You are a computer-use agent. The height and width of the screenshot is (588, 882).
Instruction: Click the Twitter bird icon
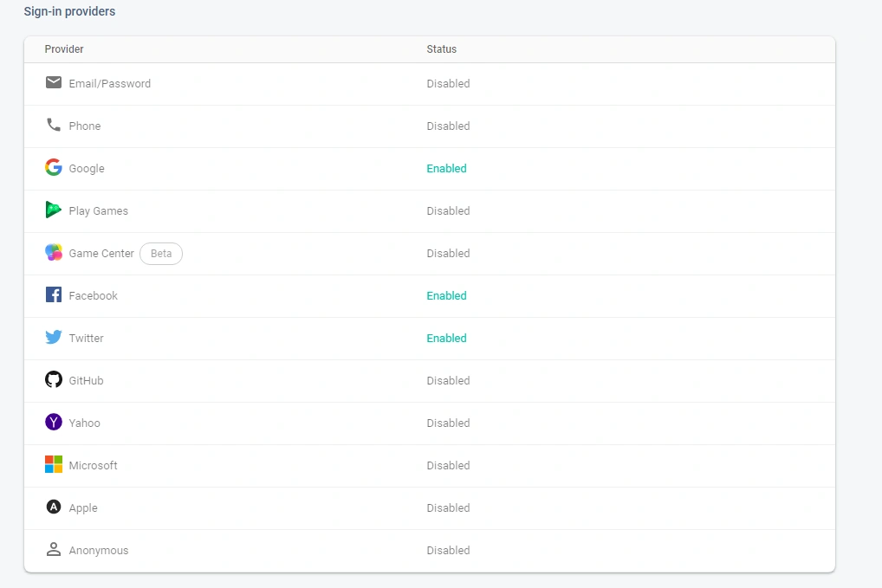54,337
